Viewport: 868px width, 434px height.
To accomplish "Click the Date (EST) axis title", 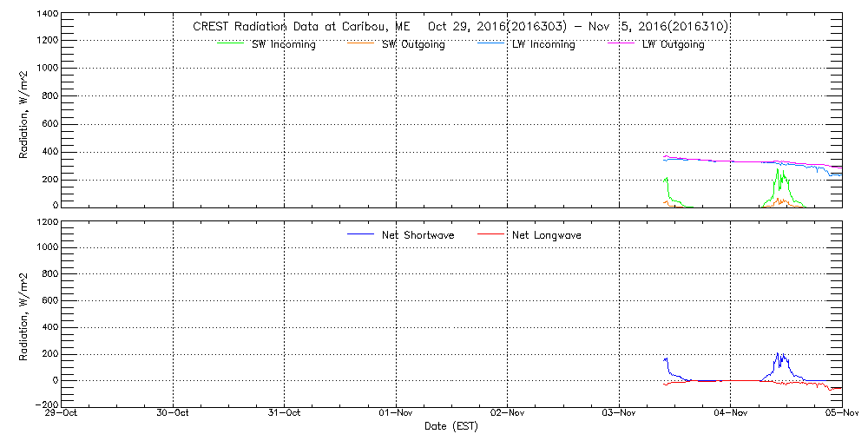I will pos(451,427).
